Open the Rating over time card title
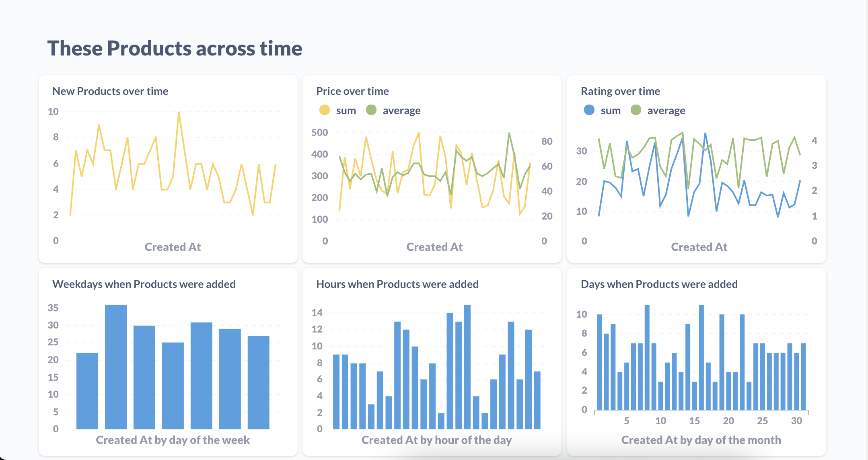868x460 pixels. [x=620, y=91]
